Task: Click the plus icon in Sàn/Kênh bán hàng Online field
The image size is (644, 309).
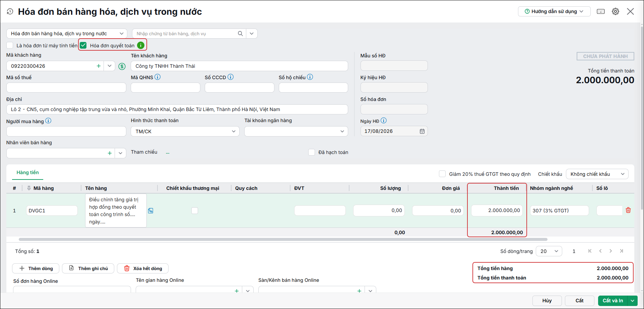Action: tap(359, 291)
